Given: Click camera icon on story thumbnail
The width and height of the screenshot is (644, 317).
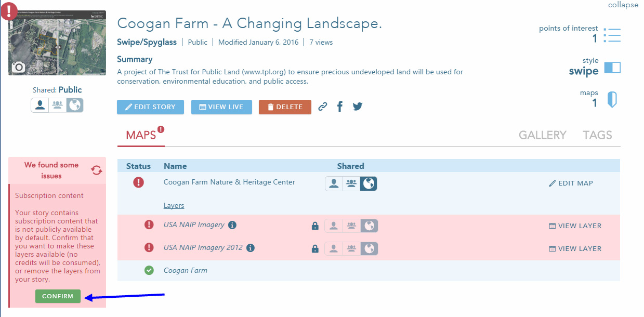Looking at the screenshot, I should click(x=18, y=67).
